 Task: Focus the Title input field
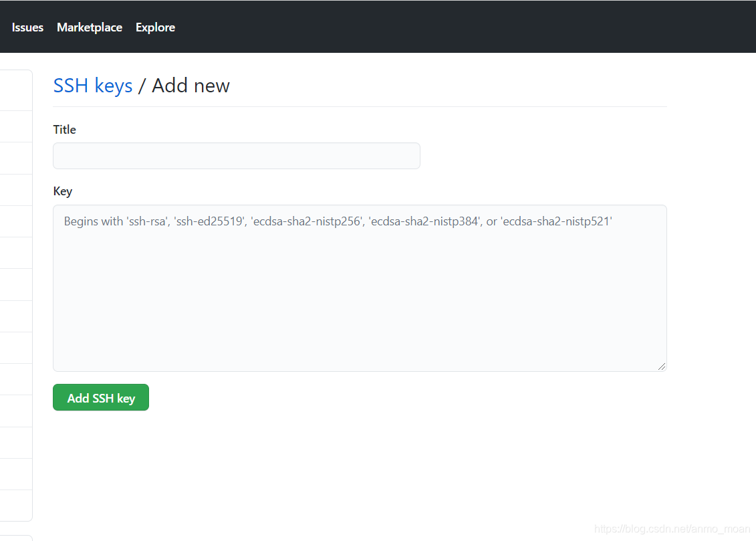[x=236, y=156]
